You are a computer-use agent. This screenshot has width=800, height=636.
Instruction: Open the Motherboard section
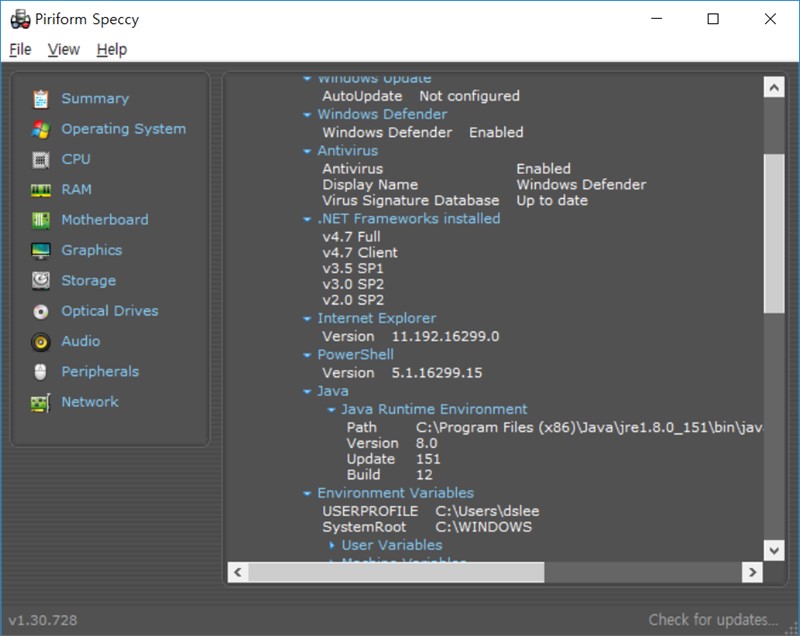(105, 220)
